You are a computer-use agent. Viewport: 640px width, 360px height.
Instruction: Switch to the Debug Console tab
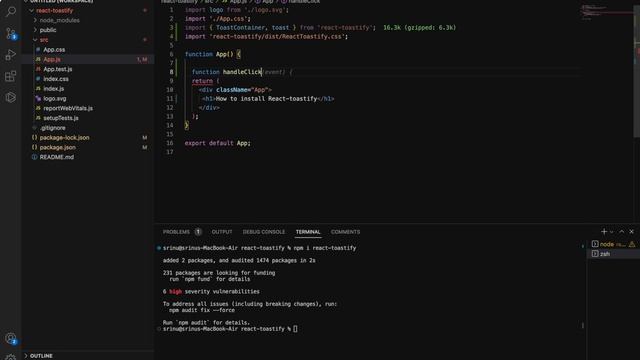coord(264,232)
